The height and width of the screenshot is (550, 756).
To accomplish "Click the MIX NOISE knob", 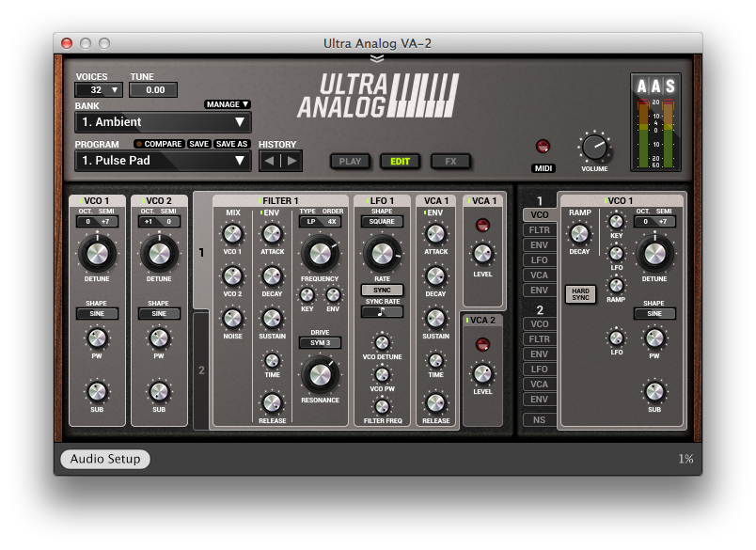I will click(232, 318).
